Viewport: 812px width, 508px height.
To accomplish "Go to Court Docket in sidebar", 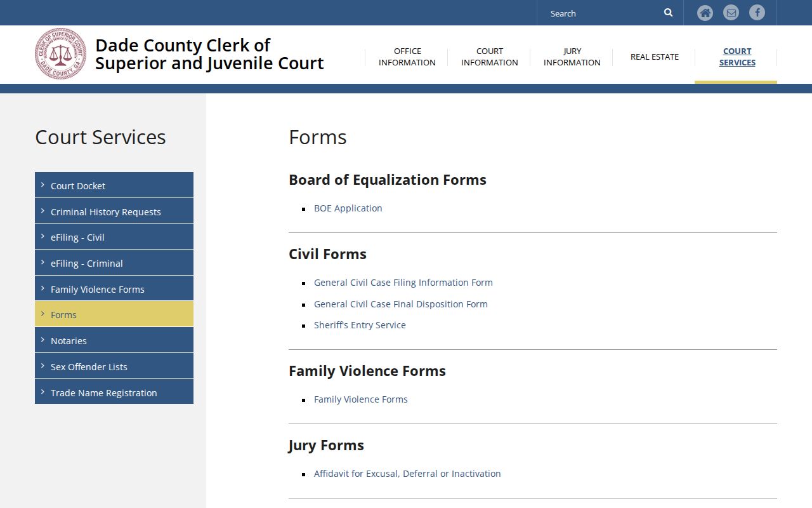I will tap(114, 185).
